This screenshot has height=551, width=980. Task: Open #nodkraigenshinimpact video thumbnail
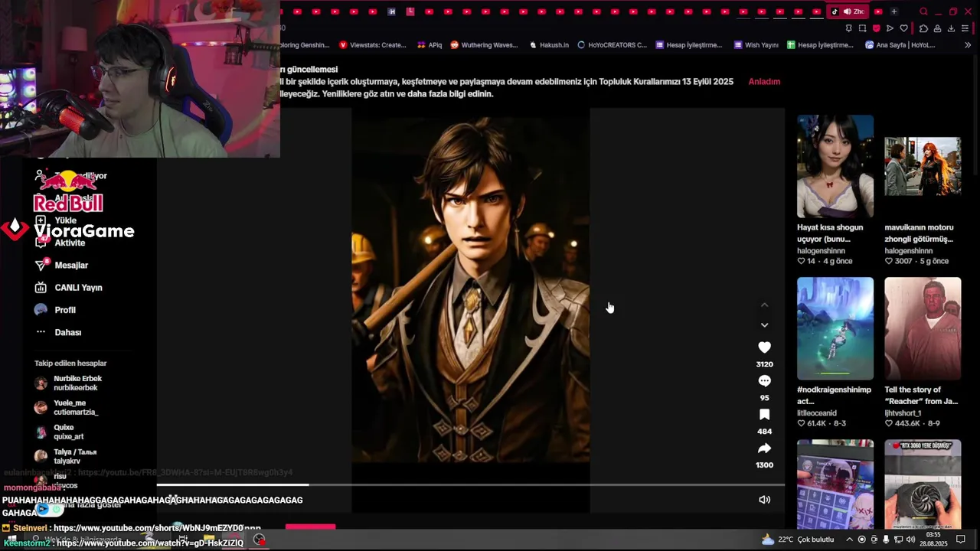(x=835, y=328)
